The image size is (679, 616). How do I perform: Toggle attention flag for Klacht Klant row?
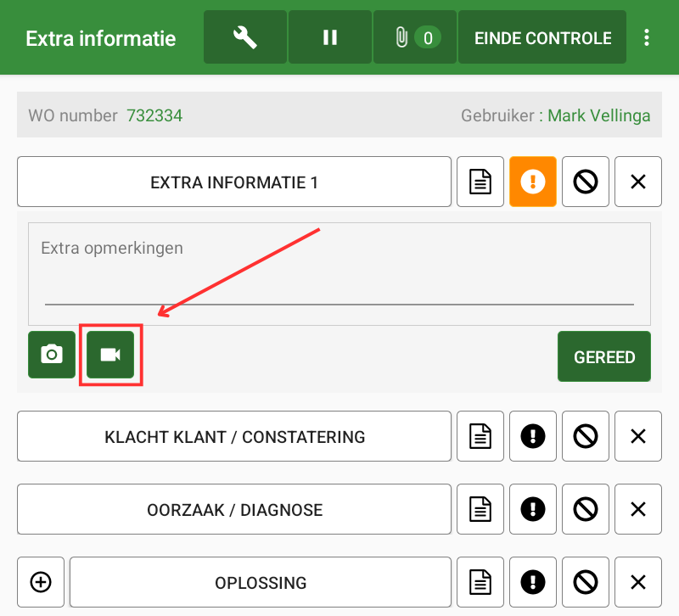pyautogui.click(x=533, y=437)
